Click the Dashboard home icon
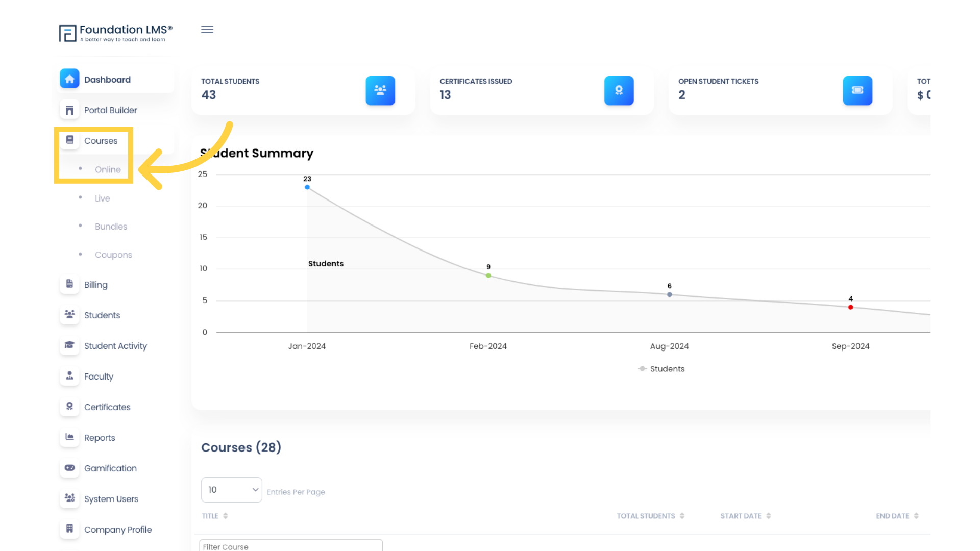The height and width of the screenshot is (551, 980). 69,79
